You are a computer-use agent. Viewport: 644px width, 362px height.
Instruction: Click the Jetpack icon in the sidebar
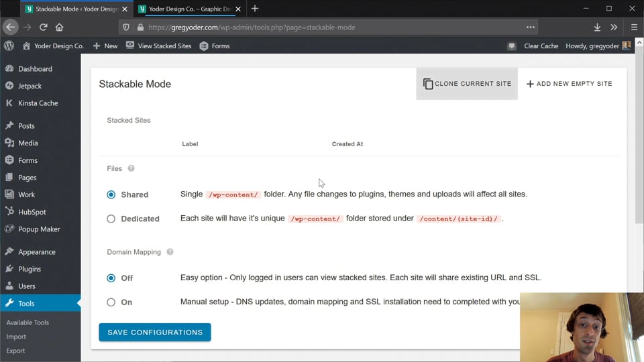click(9, 86)
